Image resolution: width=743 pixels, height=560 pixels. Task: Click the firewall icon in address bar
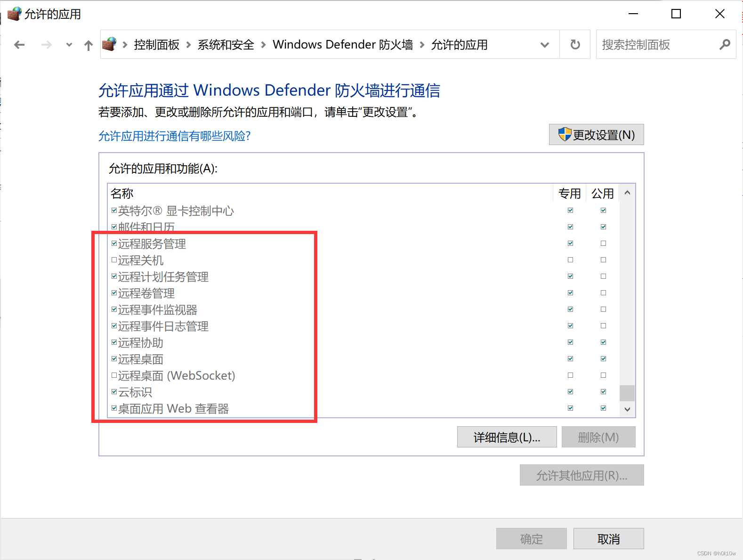109,44
